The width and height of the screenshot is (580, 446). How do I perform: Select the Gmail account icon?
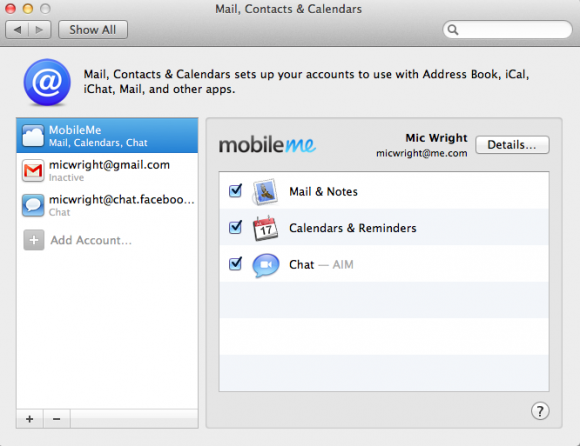(33, 170)
